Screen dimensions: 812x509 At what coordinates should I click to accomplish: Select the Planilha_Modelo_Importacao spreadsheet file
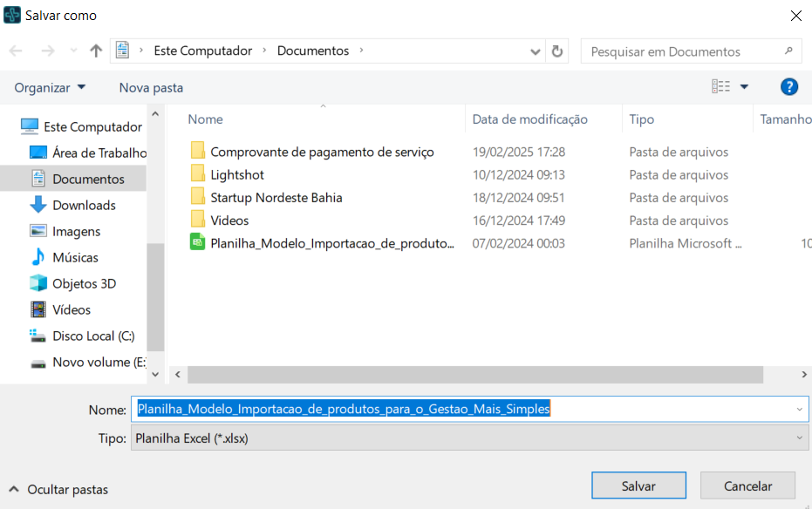point(331,243)
